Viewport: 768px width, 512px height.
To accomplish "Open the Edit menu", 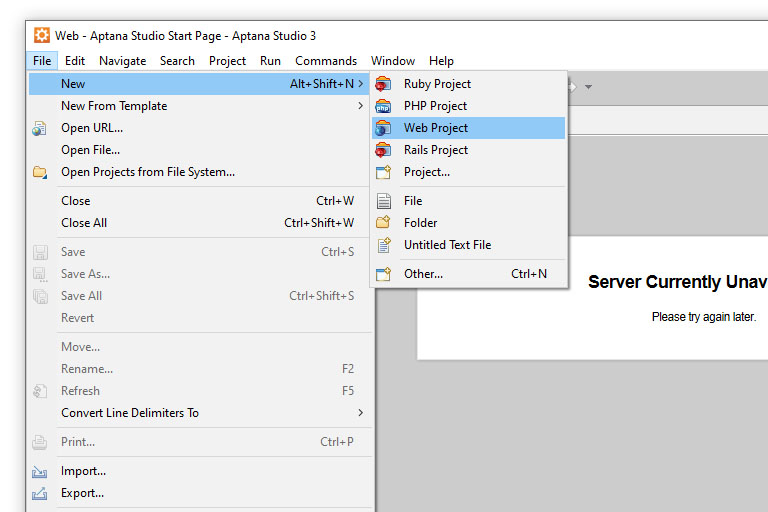I will pos(75,61).
